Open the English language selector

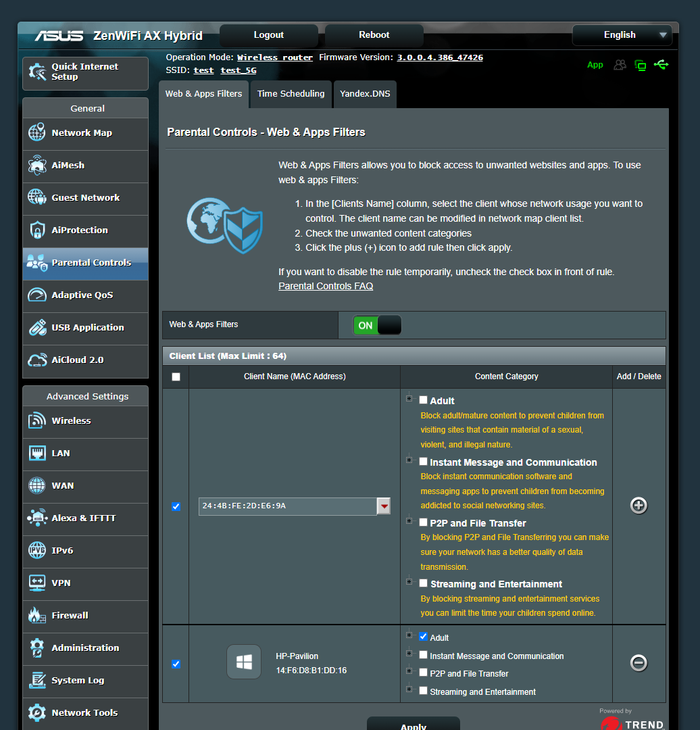pos(622,34)
